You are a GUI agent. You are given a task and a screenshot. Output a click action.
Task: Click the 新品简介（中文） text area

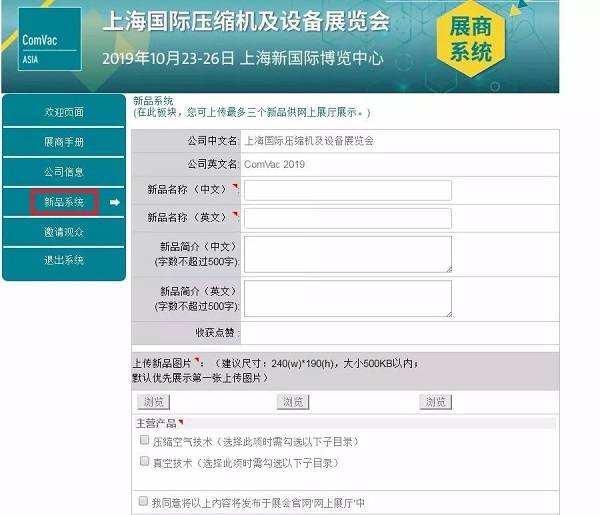click(347, 254)
